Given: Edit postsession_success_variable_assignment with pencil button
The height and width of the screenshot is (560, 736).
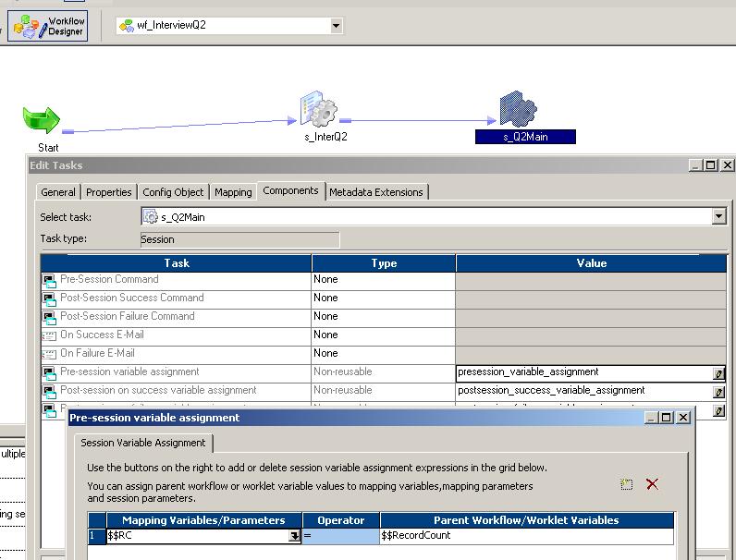Looking at the screenshot, I should (718, 392).
